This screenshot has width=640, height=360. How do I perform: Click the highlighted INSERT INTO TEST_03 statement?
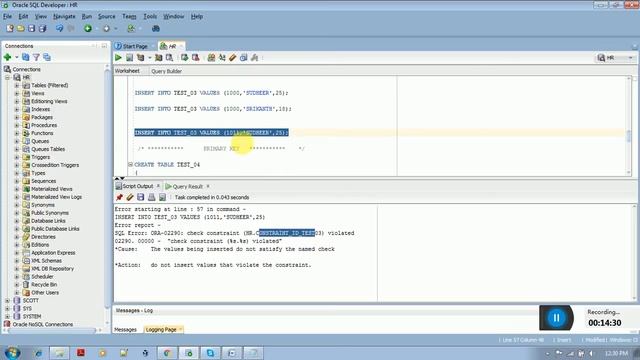coord(211,133)
